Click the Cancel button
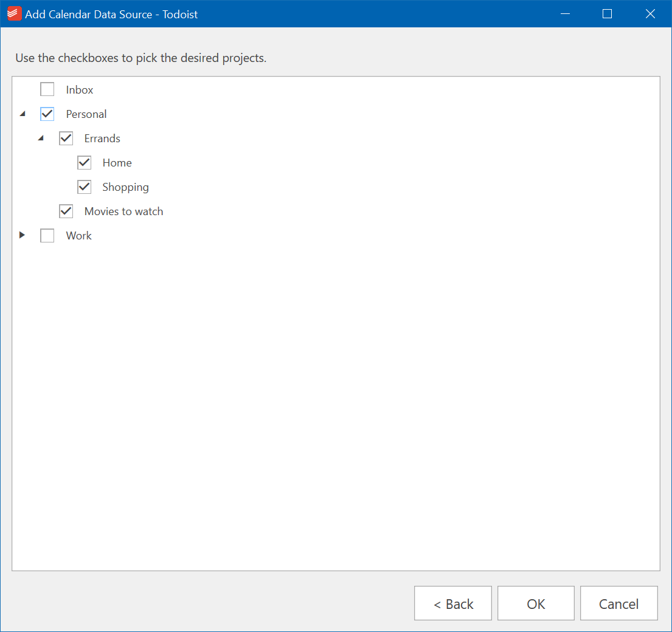 click(619, 603)
